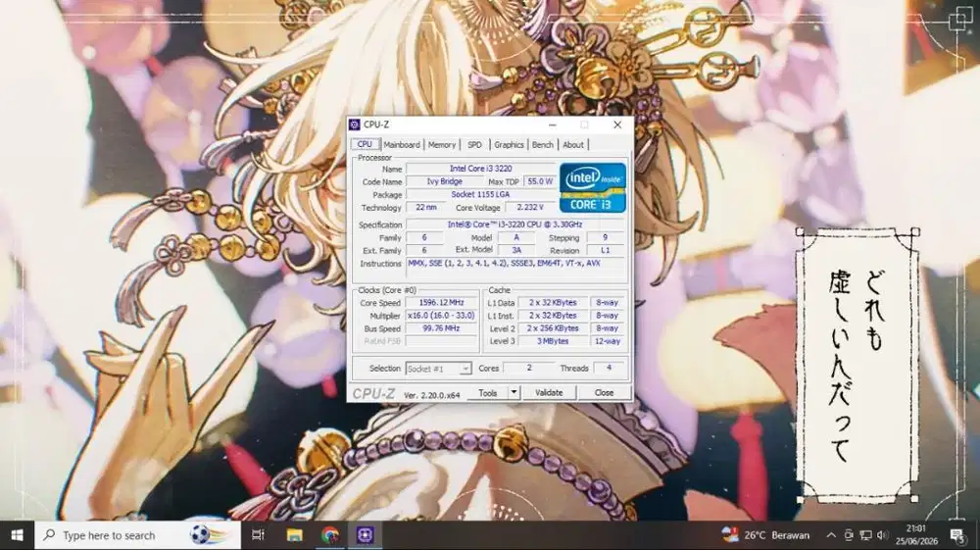This screenshot has width=980, height=550.
Task: Click the version text Ver. 2.20.0.x64
Action: pyautogui.click(x=431, y=395)
